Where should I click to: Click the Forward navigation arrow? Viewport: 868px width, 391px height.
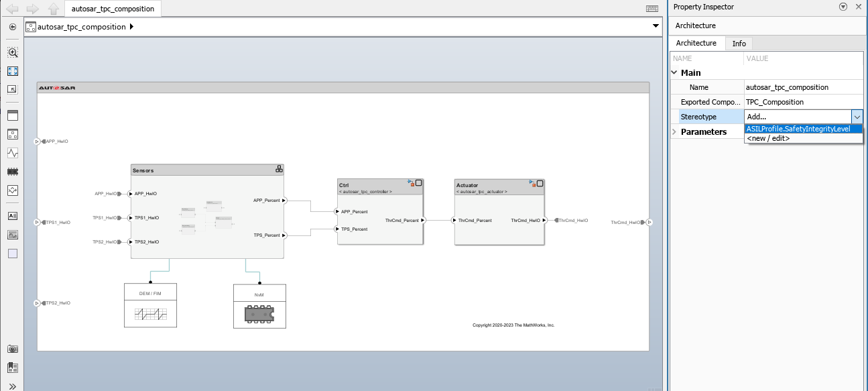pos(32,9)
